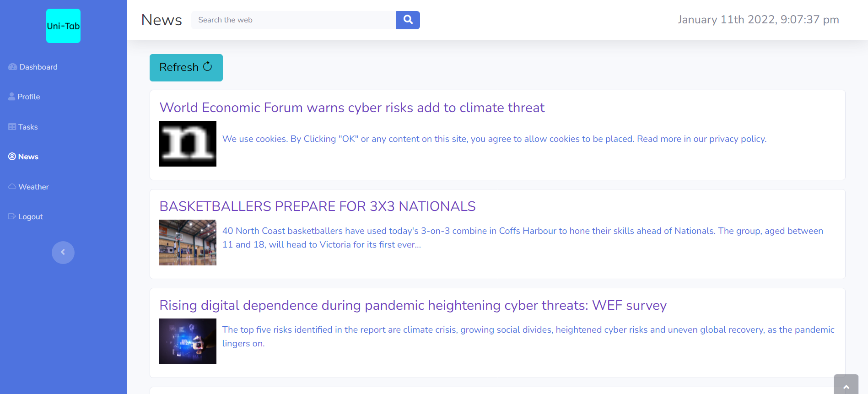Open the Weather menu item

pos(34,187)
